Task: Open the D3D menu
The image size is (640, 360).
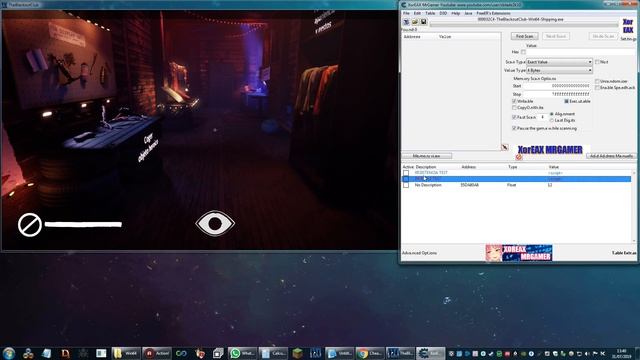Action: click(x=443, y=13)
